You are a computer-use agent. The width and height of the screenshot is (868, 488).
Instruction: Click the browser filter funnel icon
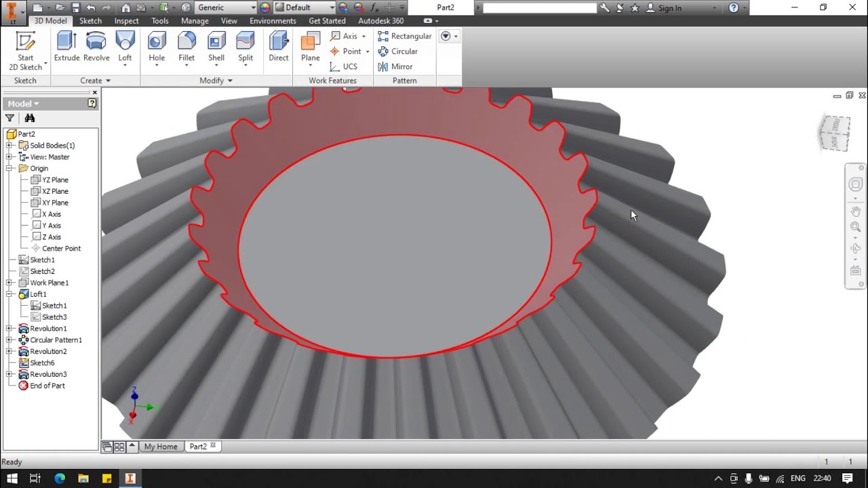[9, 118]
